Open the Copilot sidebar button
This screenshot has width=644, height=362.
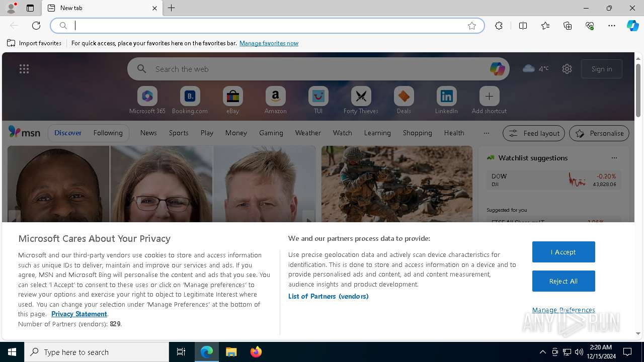point(632,26)
